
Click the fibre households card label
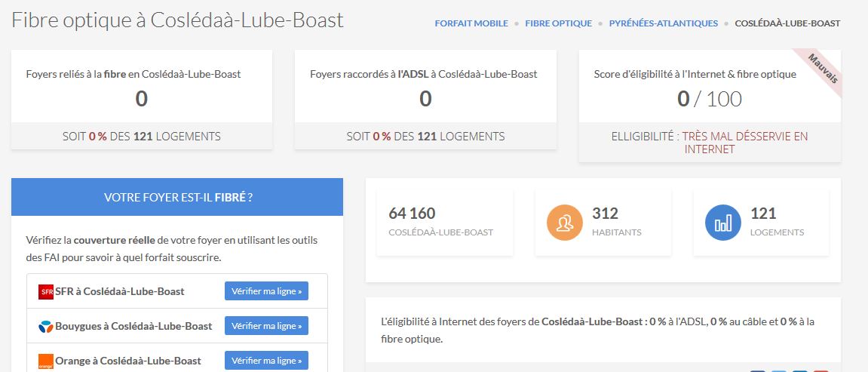(133, 74)
